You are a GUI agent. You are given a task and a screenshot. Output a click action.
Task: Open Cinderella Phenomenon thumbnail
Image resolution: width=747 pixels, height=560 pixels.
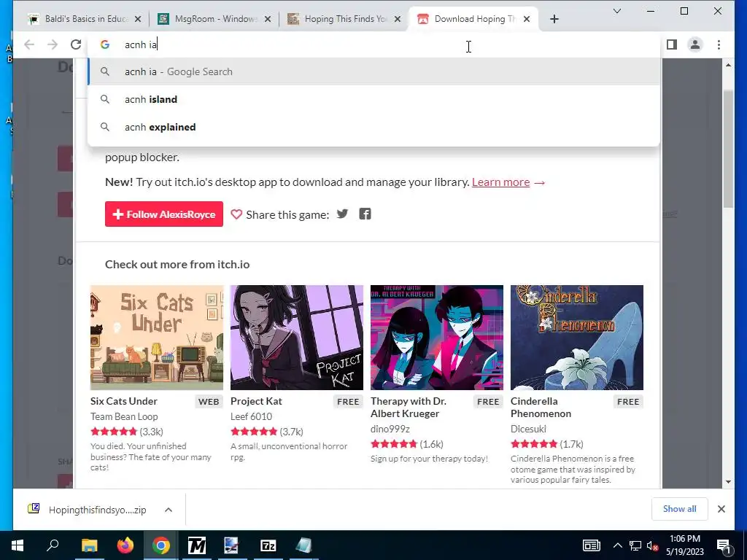577,338
